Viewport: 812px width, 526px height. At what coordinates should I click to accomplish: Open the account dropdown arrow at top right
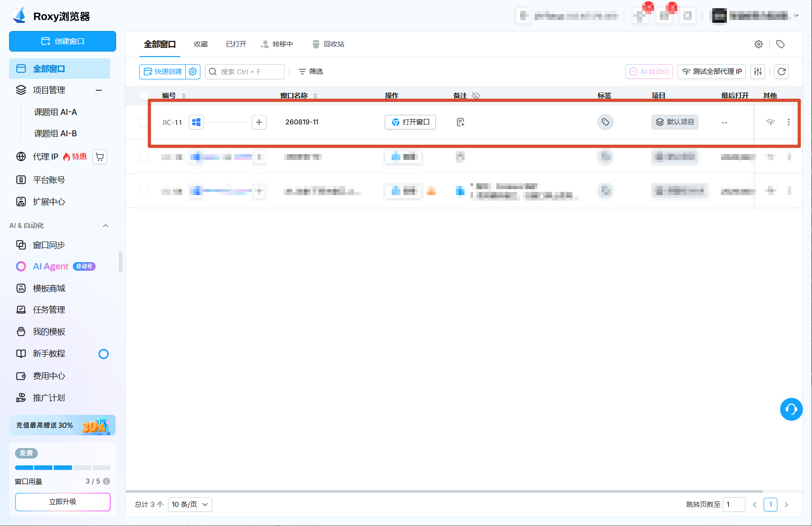click(x=797, y=16)
